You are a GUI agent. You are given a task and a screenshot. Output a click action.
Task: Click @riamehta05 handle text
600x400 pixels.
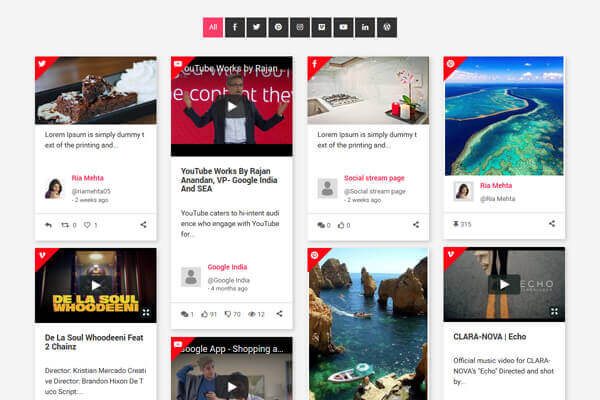click(x=91, y=191)
